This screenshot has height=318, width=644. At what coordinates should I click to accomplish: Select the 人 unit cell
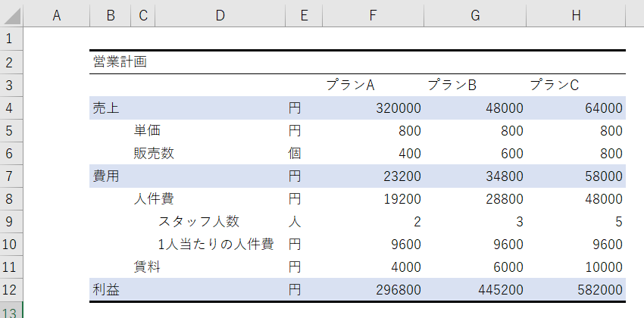tap(295, 222)
